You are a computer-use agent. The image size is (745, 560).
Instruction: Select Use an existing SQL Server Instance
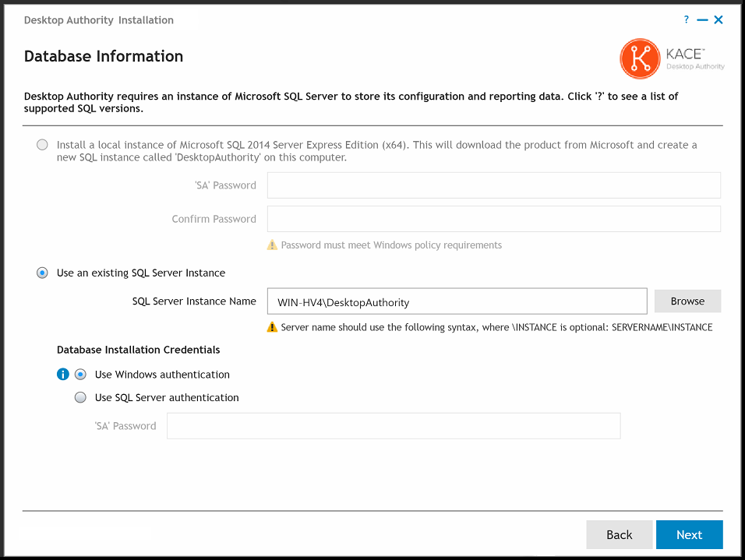(42, 273)
